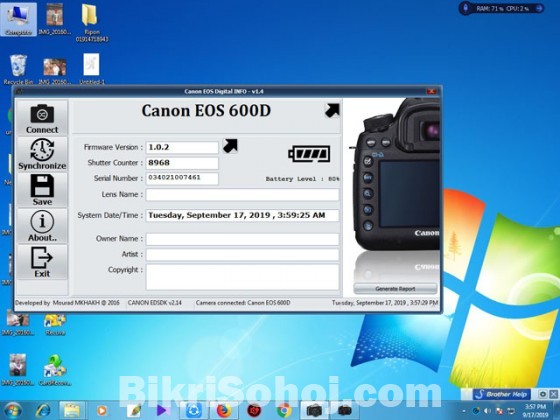
Task: Open the blue circular-arrows taskbar app
Action: 194,411
